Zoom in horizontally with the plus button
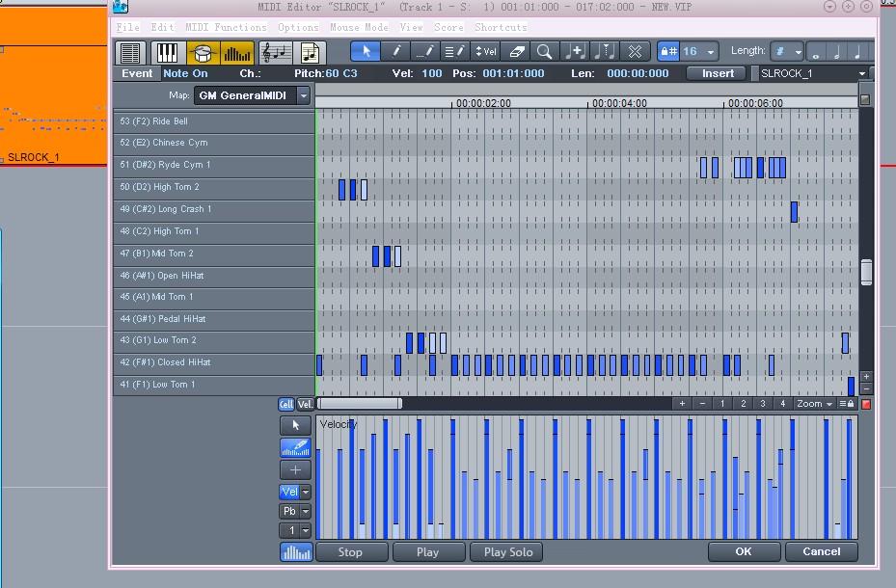The height and width of the screenshot is (588, 896). 682,404
